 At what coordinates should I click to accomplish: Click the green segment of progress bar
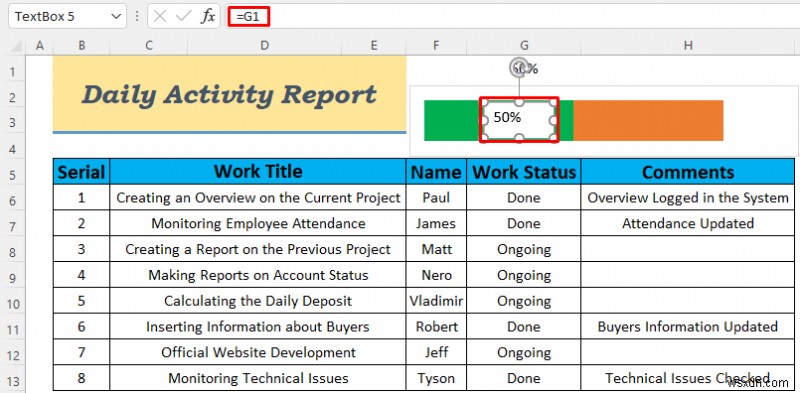click(452, 120)
